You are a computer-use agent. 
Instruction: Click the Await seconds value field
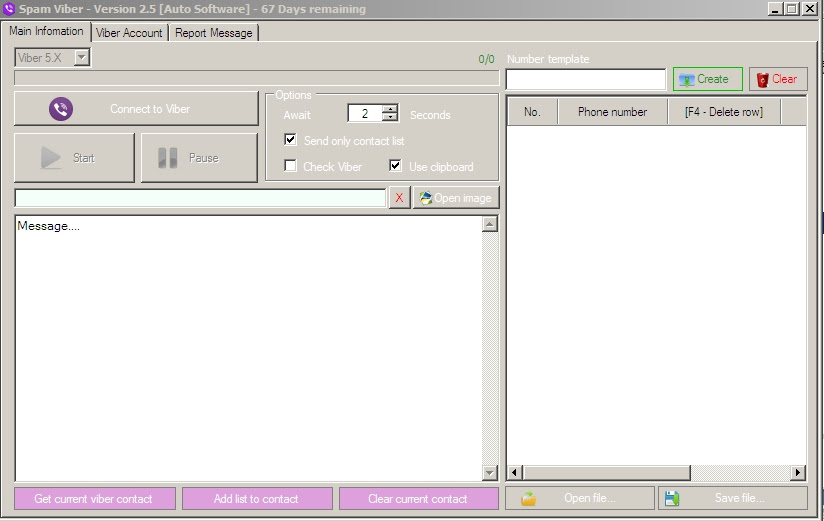pos(365,113)
